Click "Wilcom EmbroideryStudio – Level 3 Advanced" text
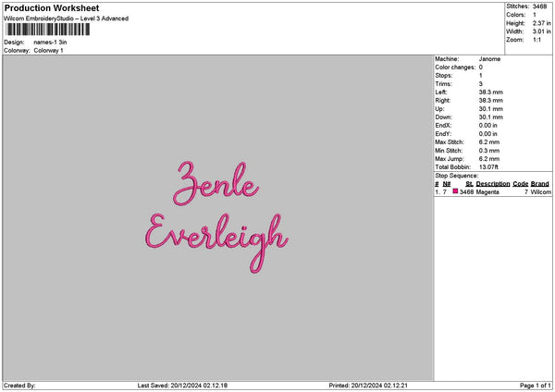 [x=67, y=18]
